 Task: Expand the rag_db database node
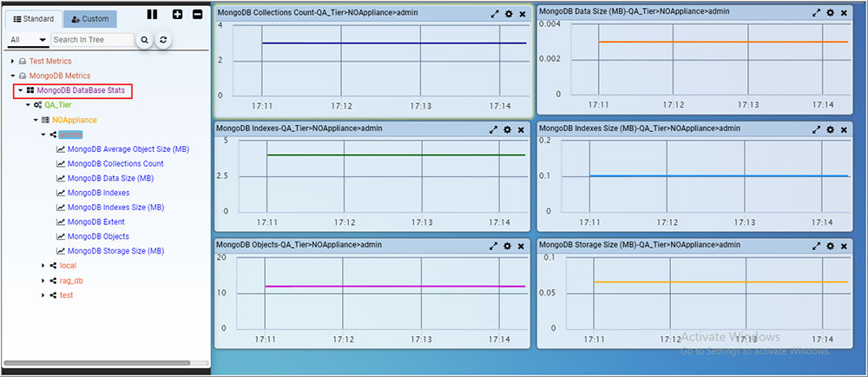point(43,281)
